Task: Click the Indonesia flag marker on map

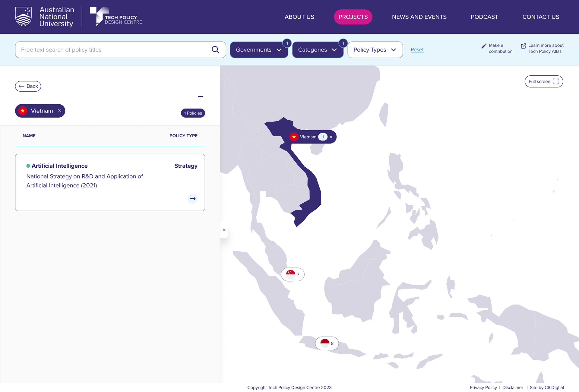Action: (327, 343)
